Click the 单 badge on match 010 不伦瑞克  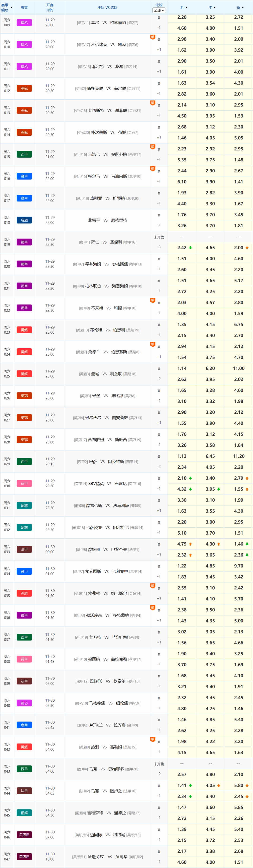[x=153, y=37]
